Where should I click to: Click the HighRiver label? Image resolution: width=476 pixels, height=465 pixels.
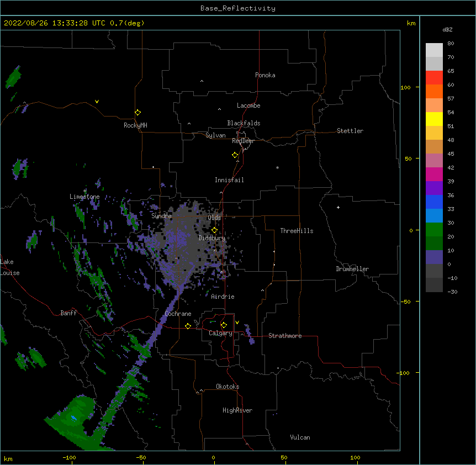pos(237,410)
